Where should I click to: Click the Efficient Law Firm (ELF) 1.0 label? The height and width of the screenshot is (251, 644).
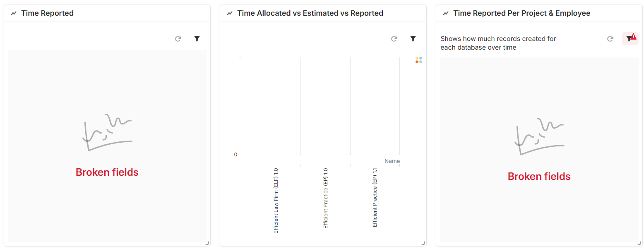tap(276, 201)
